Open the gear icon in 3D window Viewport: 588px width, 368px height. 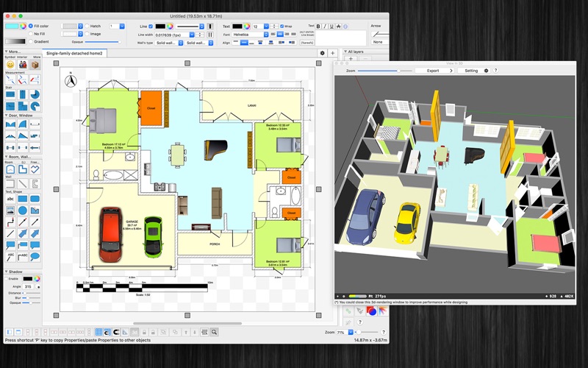coord(486,71)
